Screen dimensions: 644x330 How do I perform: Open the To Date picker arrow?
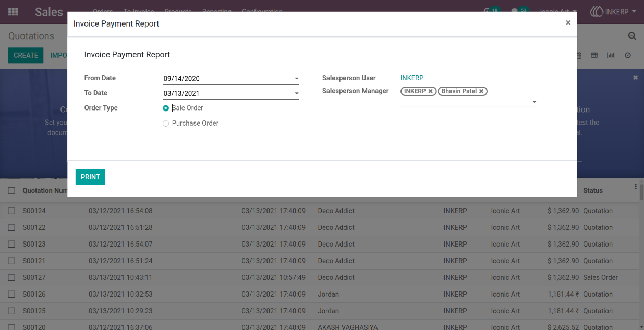[x=296, y=94]
